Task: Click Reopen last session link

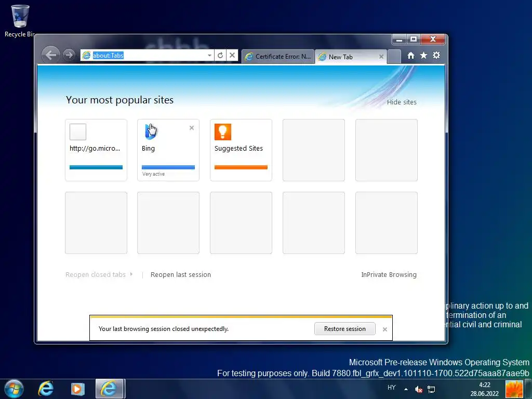Action: [181, 274]
